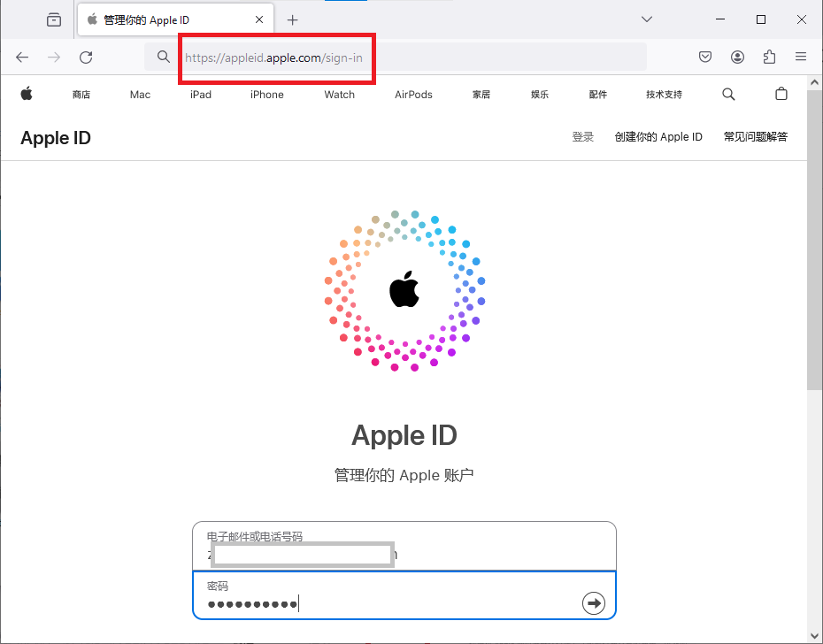
Task: Click the sign-in arrow submit button
Action: click(593, 602)
